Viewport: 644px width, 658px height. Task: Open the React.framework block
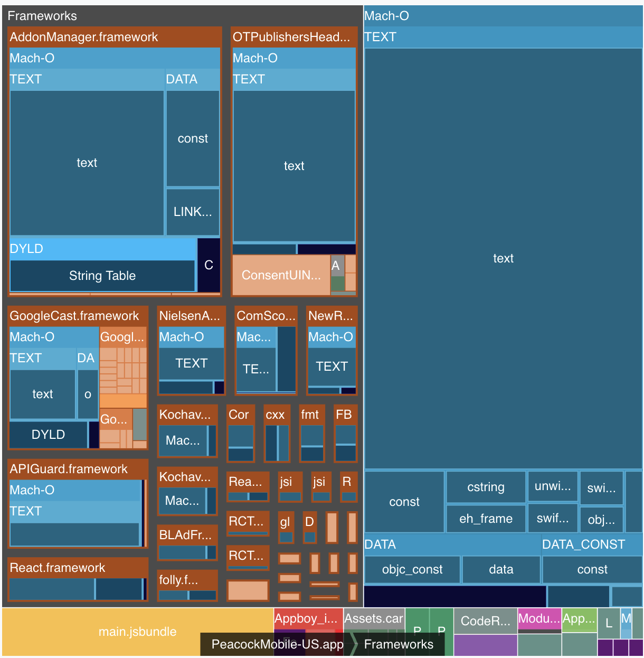[58, 568]
